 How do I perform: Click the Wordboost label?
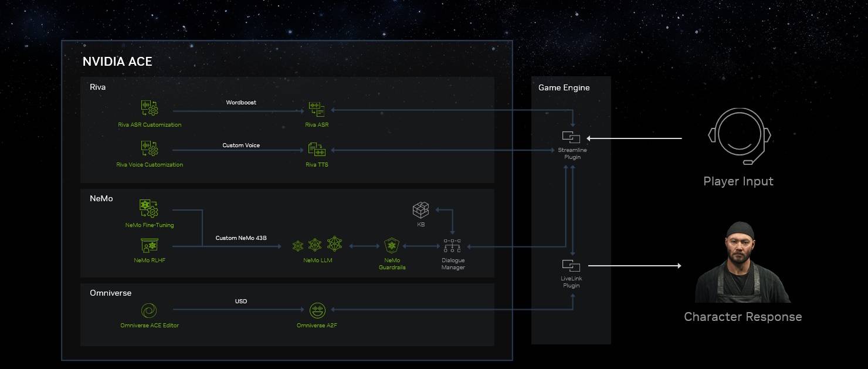pyautogui.click(x=241, y=103)
